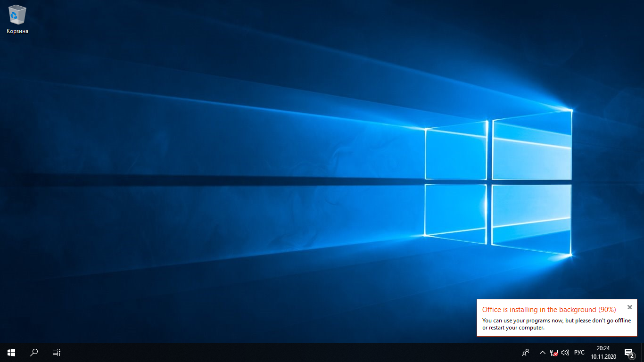
Task: Click the Office is installing (90%) title
Action: 549,310
